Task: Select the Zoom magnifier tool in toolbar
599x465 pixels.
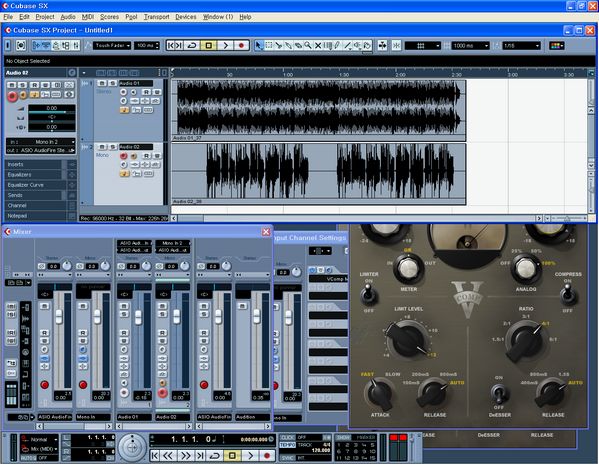Action: pos(308,45)
